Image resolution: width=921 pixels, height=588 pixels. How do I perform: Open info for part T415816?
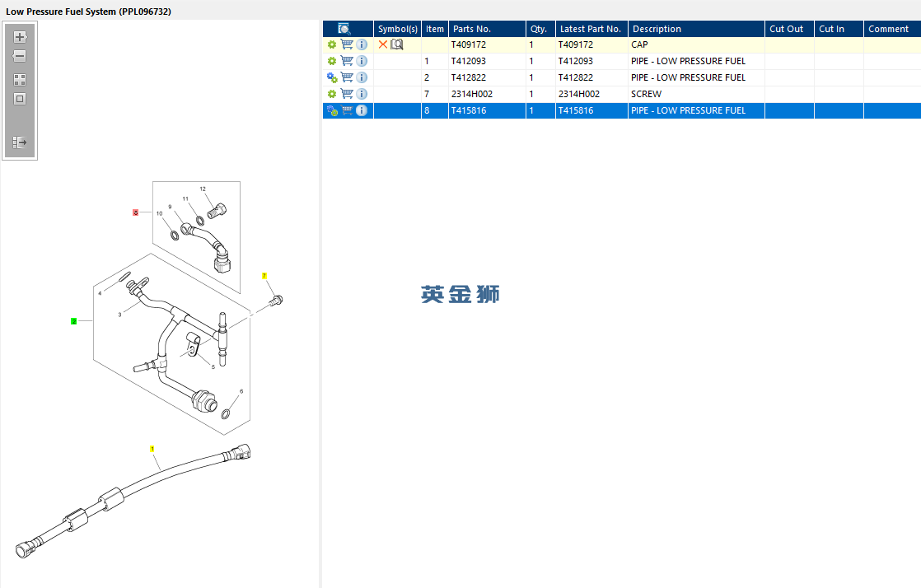[x=362, y=110]
